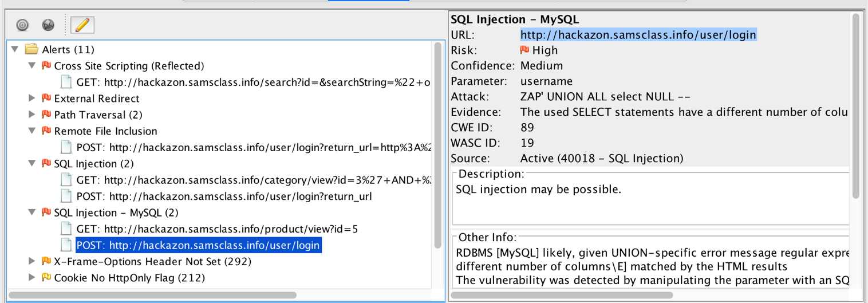Click the red flag beside External Redirect
The image size is (868, 303).
46,99
